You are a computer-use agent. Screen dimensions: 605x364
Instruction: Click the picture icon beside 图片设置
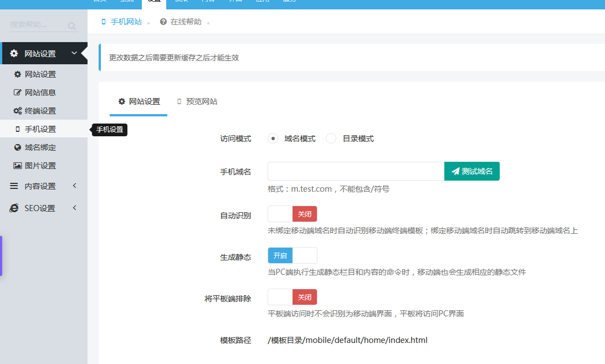pos(17,166)
